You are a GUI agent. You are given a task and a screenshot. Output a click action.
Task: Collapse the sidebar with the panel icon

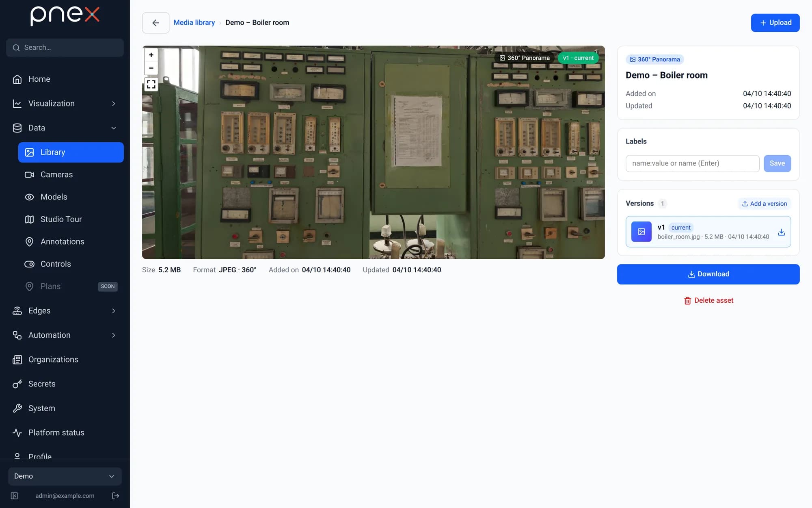coord(14,496)
